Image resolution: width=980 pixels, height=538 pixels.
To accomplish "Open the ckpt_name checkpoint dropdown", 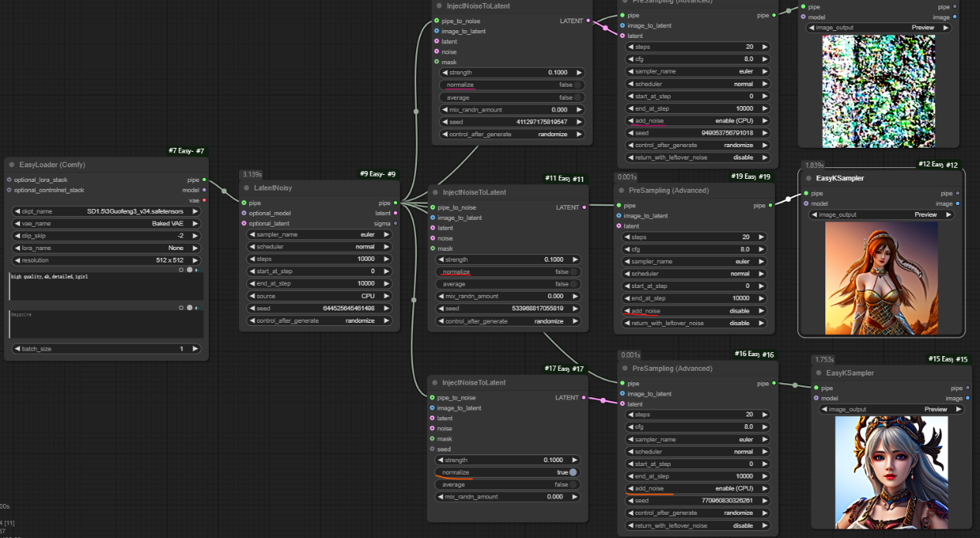I will tap(106, 211).
